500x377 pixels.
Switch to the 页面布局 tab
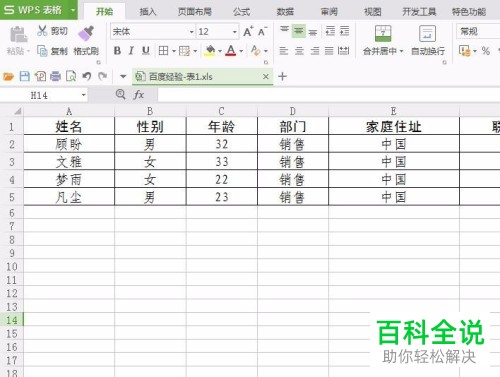195,12
